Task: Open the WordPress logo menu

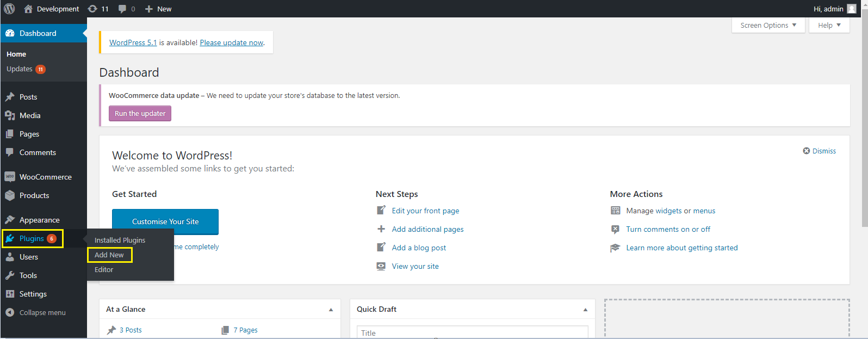Action: pos(9,9)
